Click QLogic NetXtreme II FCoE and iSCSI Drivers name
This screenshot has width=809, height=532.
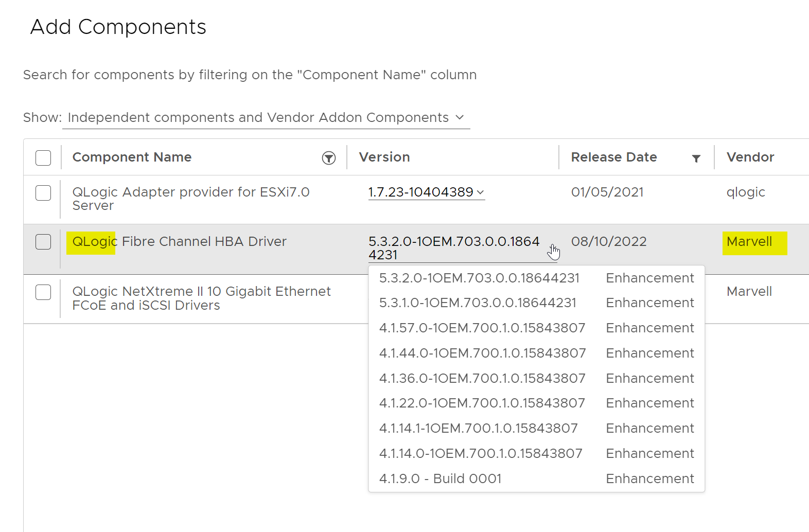pos(201,298)
